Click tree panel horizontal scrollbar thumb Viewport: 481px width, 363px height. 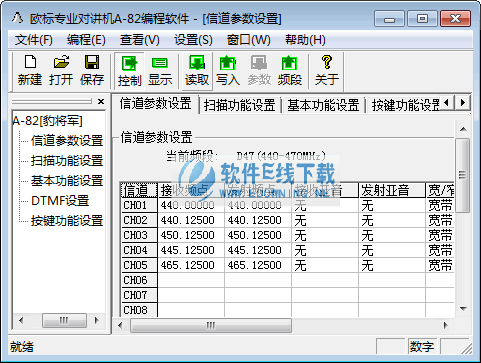click(64, 321)
